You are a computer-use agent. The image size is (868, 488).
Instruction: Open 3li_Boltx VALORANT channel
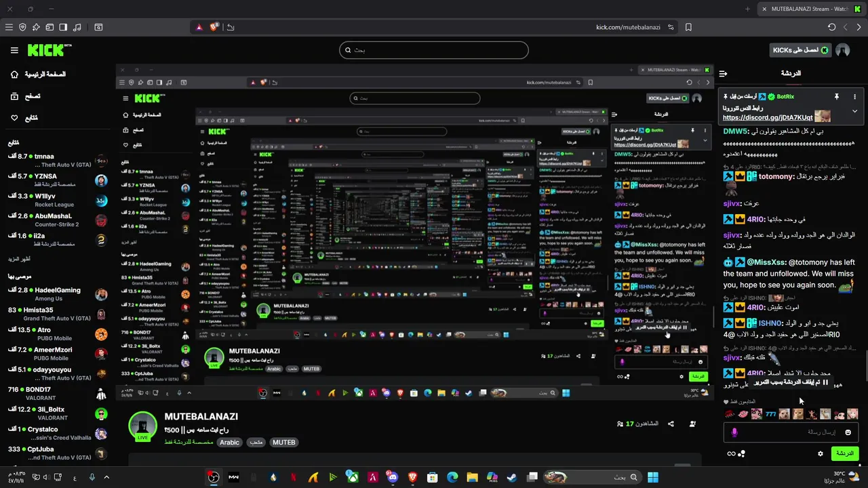[x=58, y=413]
